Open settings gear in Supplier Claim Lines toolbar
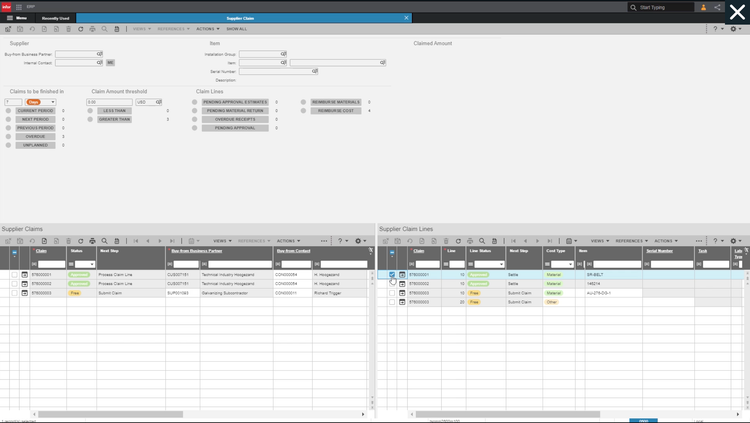Screen dimensions: 750x423 pyautogui.click(x=733, y=241)
